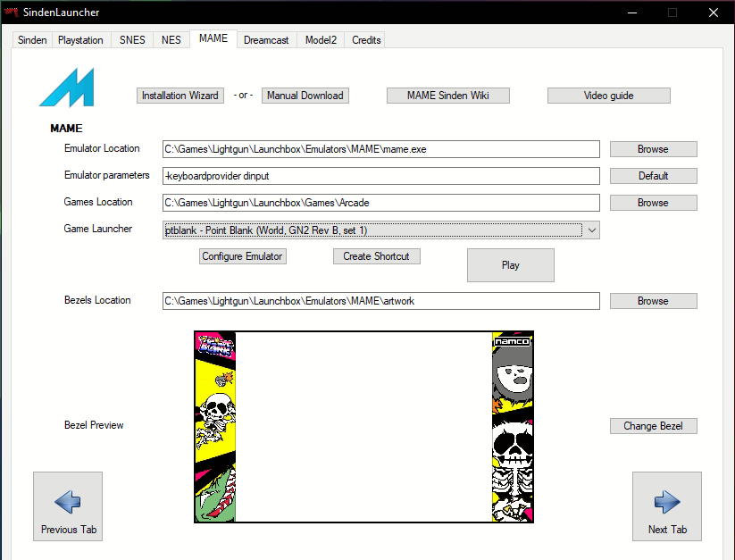The height and width of the screenshot is (560, 735).
Task: Focus the Games Location path field
Action: pyautogui.click(x=381, y=203)
